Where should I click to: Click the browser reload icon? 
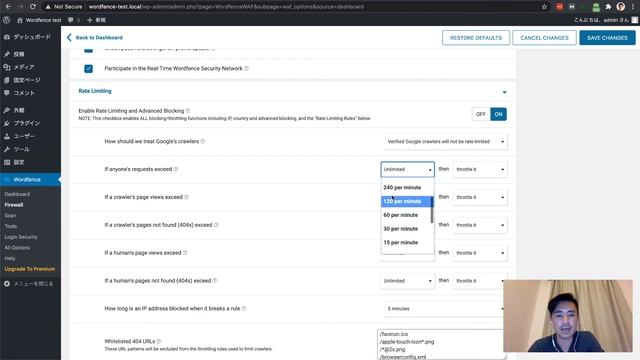pyautogui.click(x=33, y=7)
